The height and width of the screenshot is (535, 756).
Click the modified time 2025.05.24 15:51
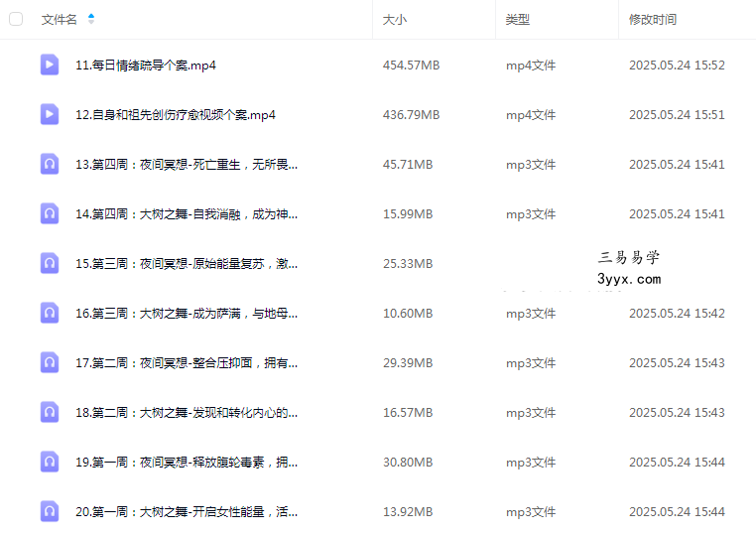(x=677, y=115)
